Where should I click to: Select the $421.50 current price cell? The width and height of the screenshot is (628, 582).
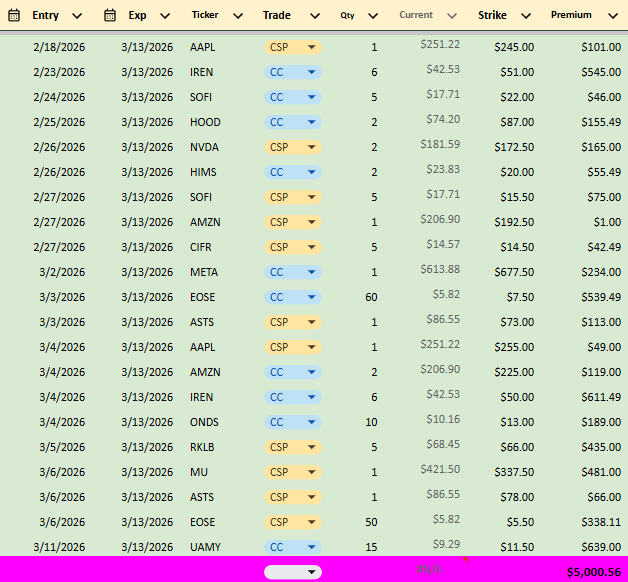click(x=440, y=469)
